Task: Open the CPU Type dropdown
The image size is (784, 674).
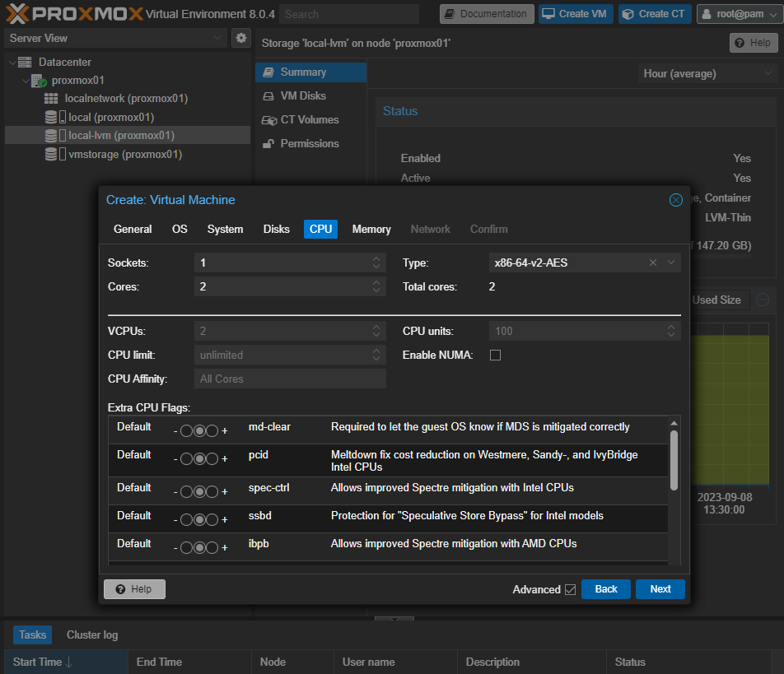Action: (x=671, y=263)
